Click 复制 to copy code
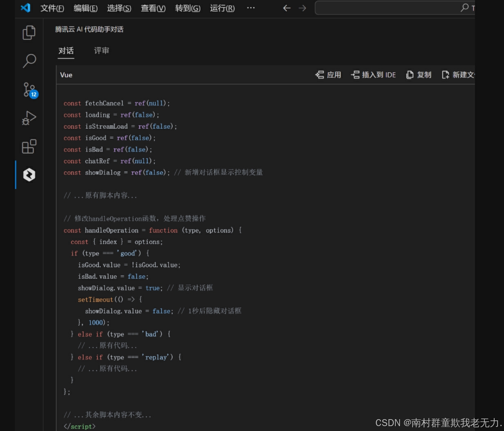Screen dimensions: 504x431 [419, 75]
